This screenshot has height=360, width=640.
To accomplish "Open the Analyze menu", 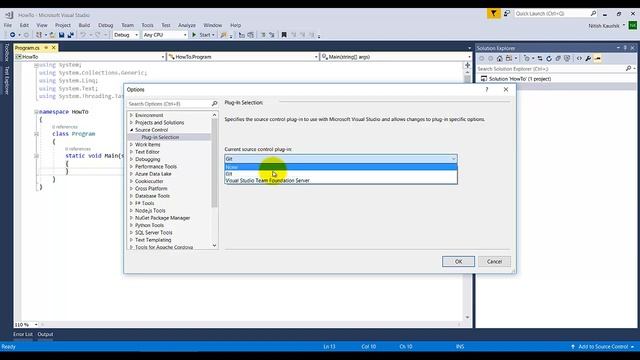I will pyautogui.click(x=187, y=25).
